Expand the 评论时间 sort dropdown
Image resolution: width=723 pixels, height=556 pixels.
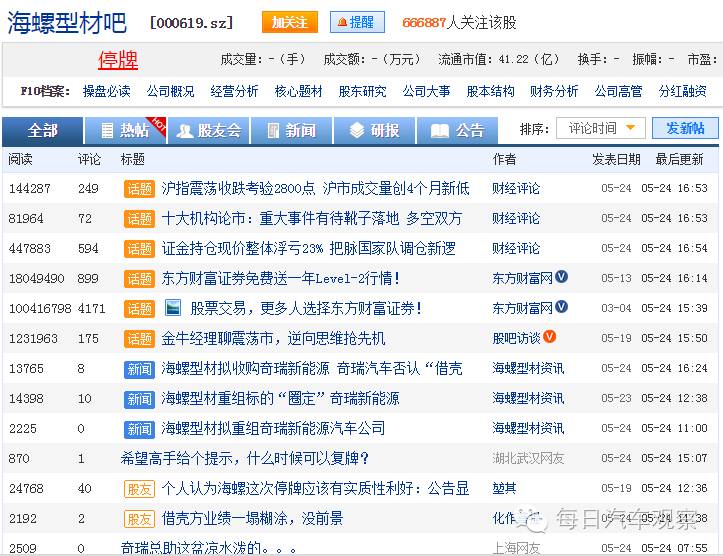(601, 128)
